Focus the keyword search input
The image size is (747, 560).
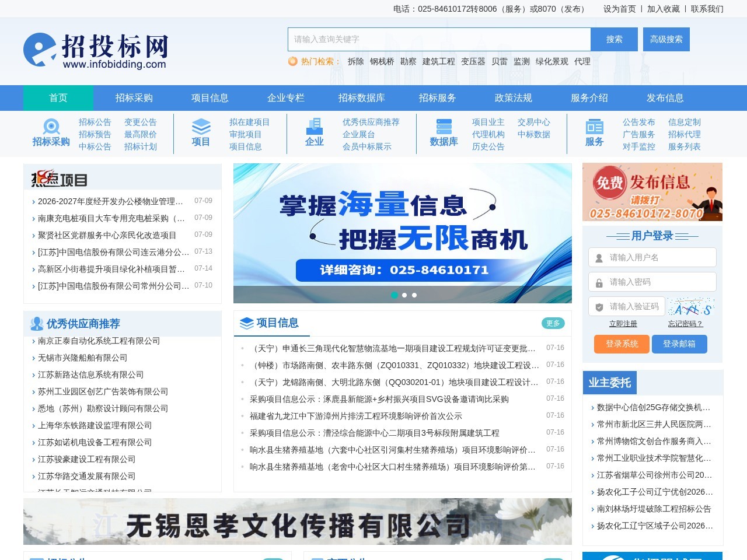pos(439,39)
